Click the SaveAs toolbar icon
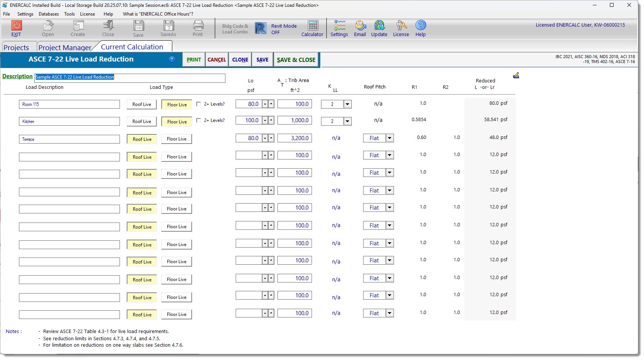Image resolution: width=644 pixels, height=360 pixels. click(x=168, y=25)
